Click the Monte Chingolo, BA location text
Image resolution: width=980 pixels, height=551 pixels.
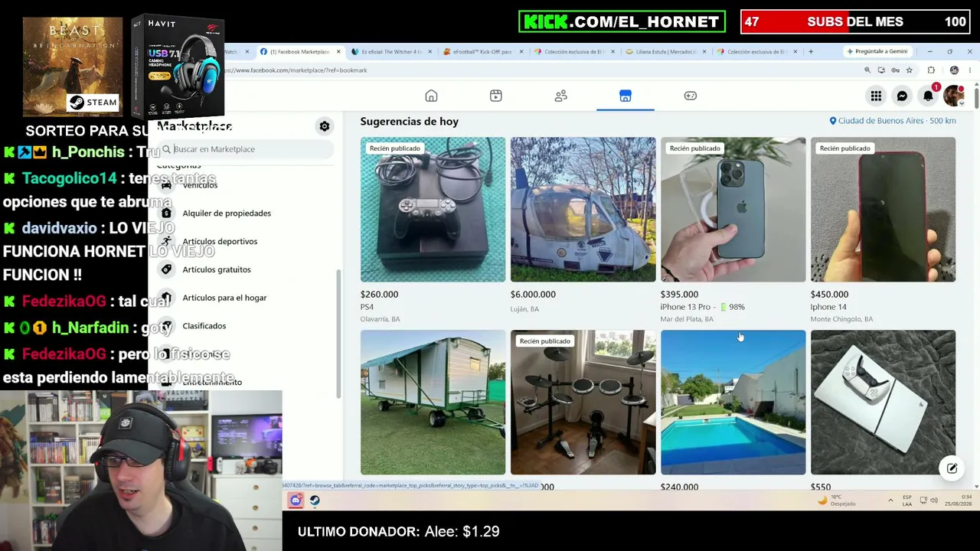coord(841,319)
